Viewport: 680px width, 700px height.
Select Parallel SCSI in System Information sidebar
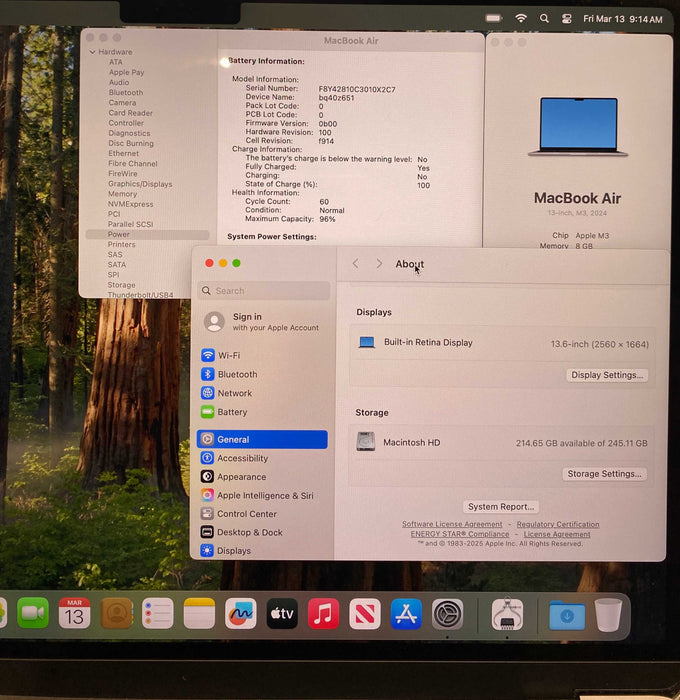point(130,224)
